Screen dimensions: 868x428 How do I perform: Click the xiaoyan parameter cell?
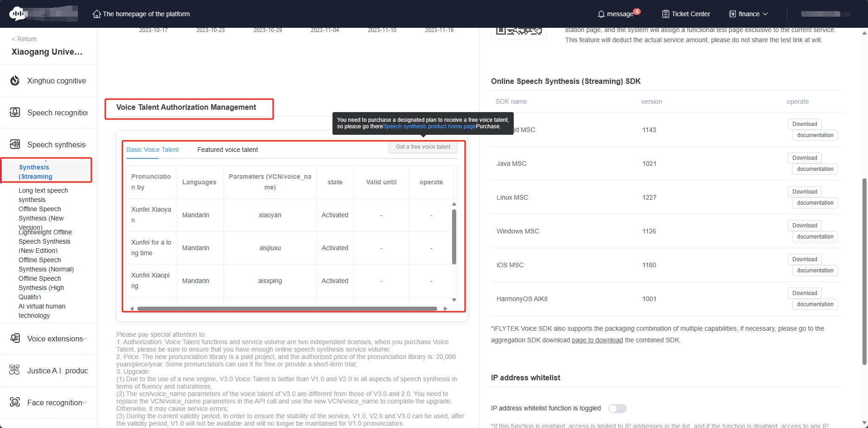(x=270, y=215)
